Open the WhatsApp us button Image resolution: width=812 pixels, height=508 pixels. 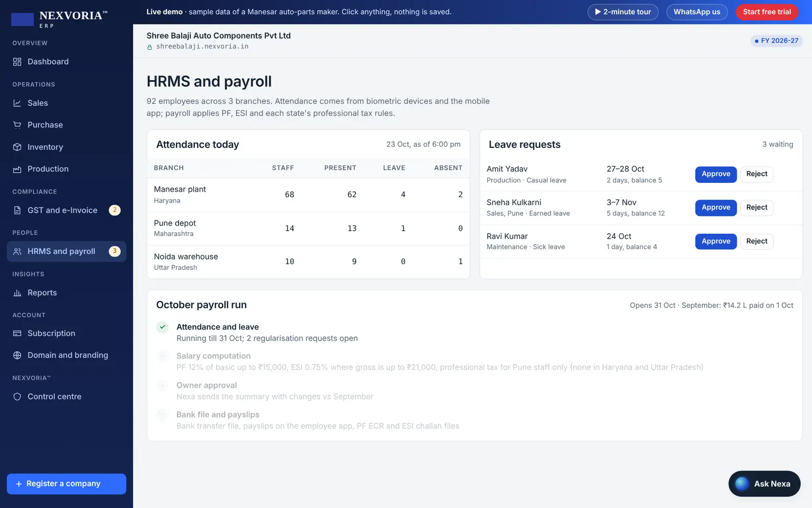[697, 12]
